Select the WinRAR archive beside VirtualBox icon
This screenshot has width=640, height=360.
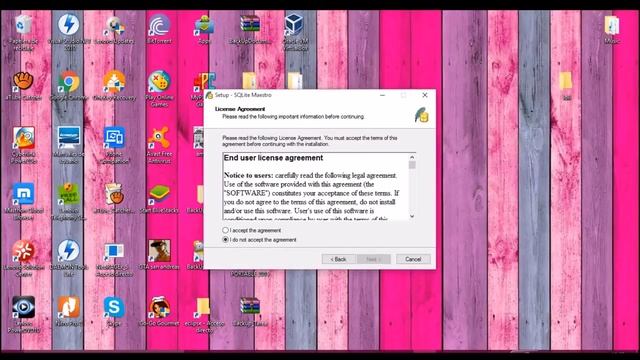click(249, 24)
